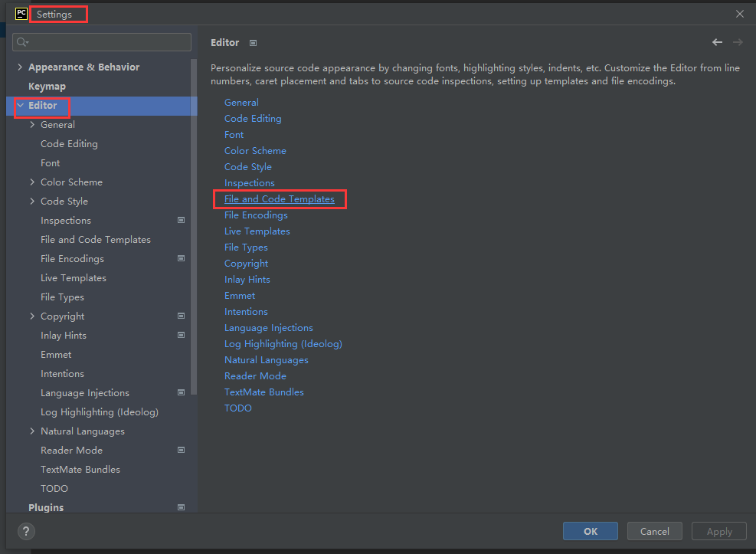This screenshot has width=756, height=554.
Task: Click the project-level icon beside Reader Mode
Action: point(182,450)
